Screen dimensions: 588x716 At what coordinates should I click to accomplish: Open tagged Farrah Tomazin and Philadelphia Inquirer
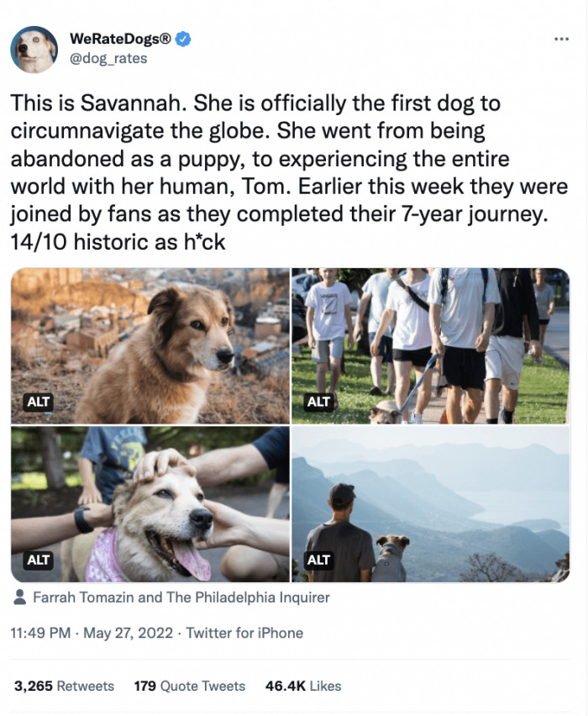(x=181, y=598)
